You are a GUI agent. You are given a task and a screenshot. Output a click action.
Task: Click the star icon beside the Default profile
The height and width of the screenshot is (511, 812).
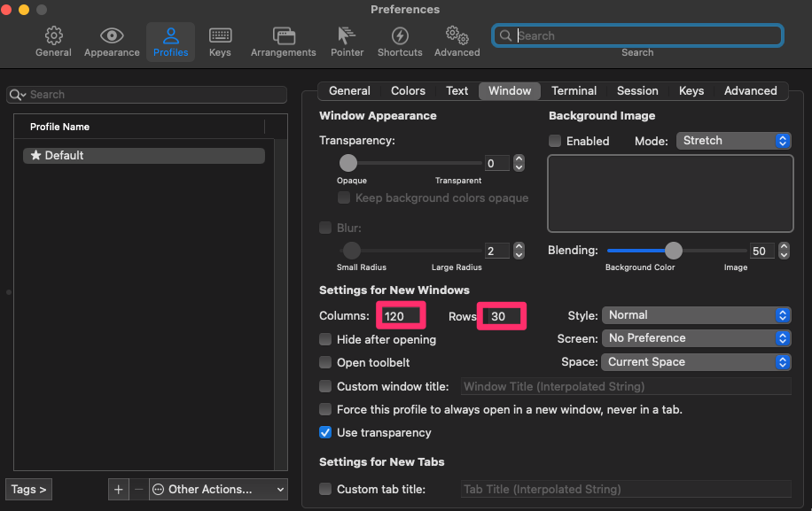coord(35,155)
